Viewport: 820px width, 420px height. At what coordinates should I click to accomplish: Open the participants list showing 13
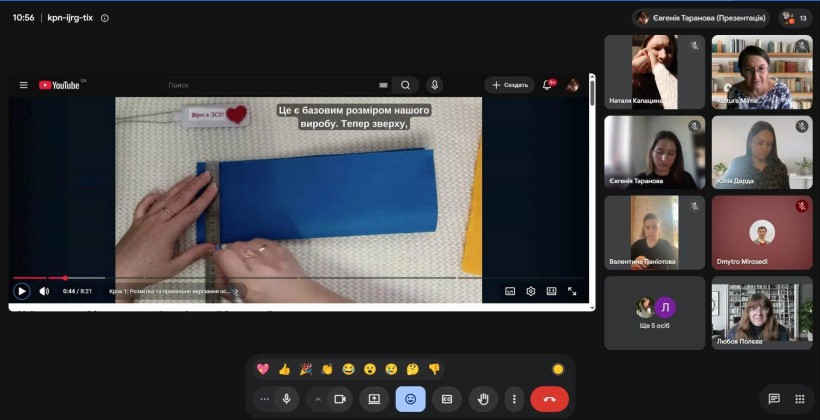pos(795,18)
